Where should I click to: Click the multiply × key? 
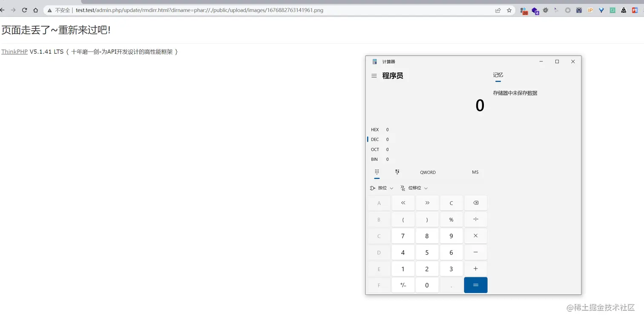pos(476,236)
